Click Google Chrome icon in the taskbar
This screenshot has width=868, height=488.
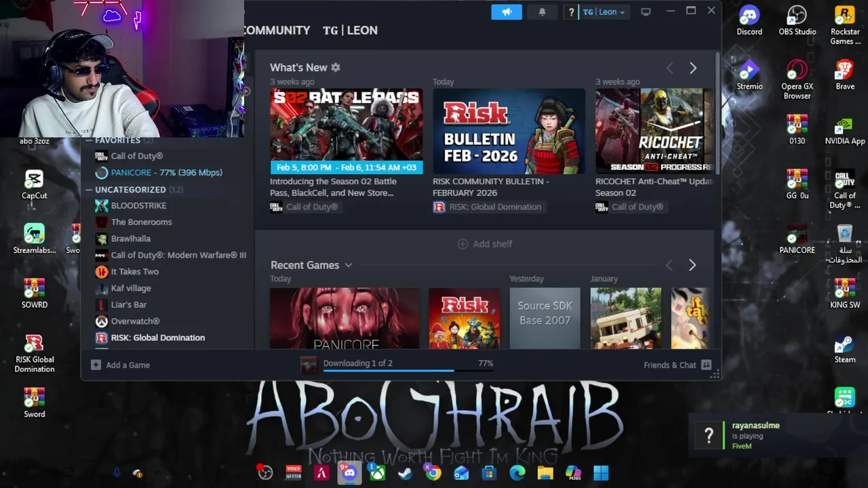click(433, 472)
